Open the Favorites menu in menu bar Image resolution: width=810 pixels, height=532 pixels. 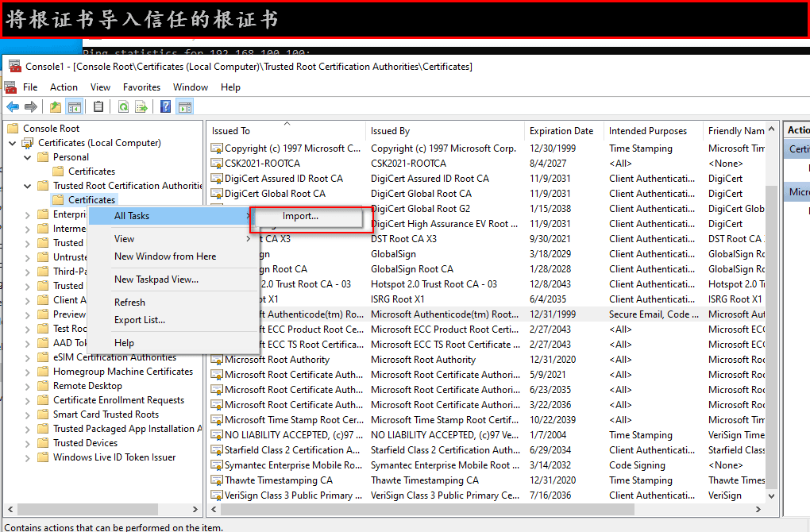coord(141,87)
